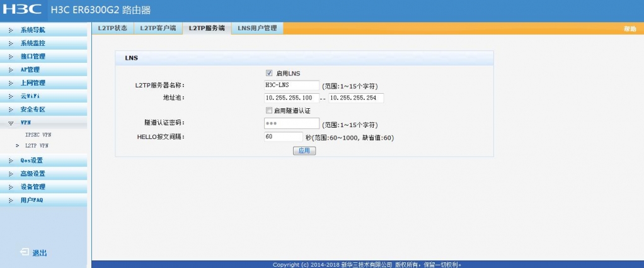The image size is (644, 268).
Task: Click the logout icon beside 退出
Action: 24,252
